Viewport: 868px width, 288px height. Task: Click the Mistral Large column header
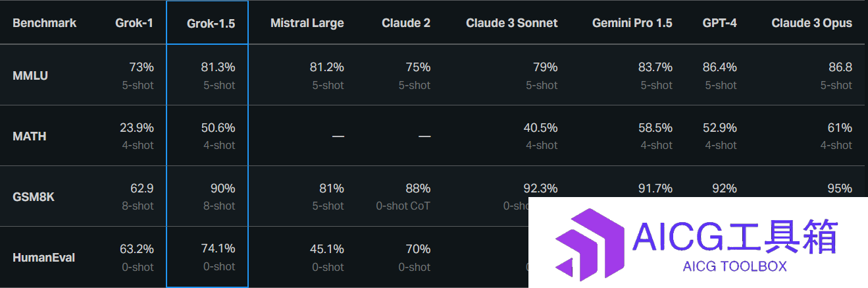point(307,23)
